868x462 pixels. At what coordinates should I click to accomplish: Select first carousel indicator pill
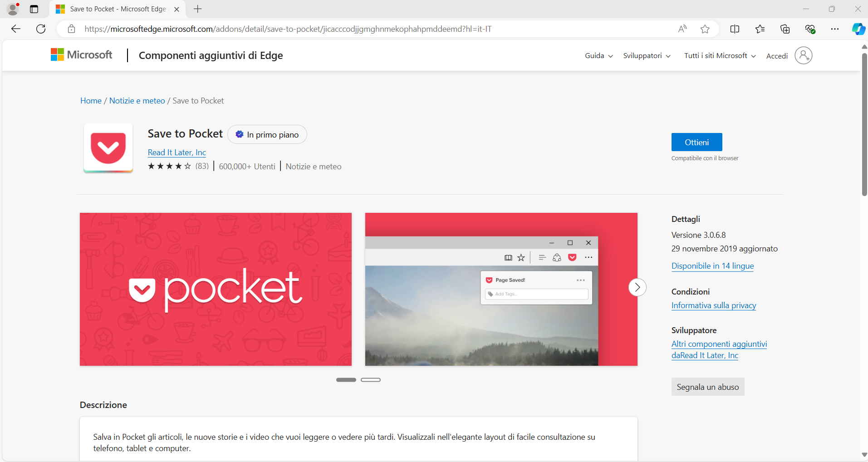pyautogui.click(x=346, y=380)
